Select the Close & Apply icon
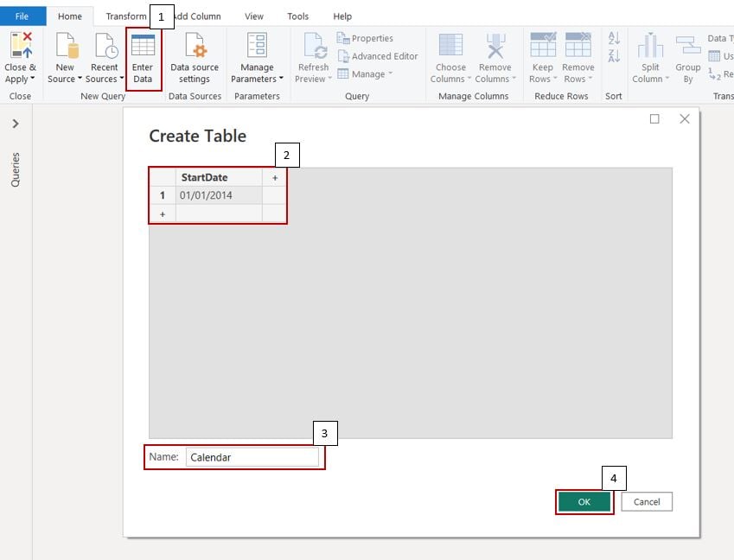The image size is (734, 560). point(18,54)
